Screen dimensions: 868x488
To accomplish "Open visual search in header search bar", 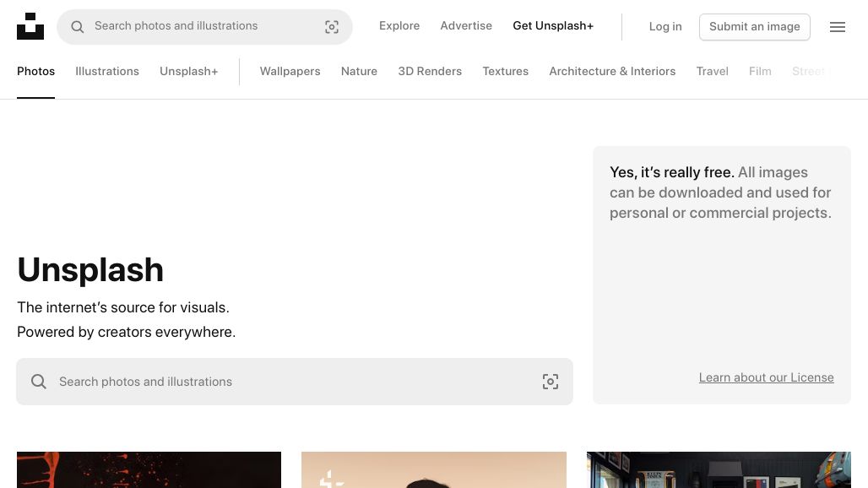I will [332, 26].
